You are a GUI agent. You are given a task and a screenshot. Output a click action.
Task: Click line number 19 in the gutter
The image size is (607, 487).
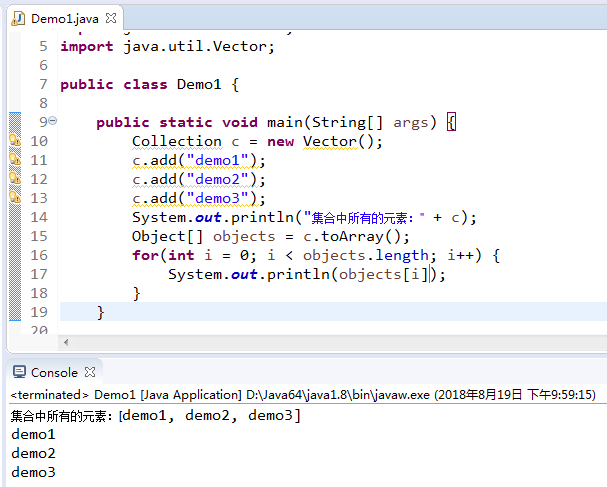[39, 312]
